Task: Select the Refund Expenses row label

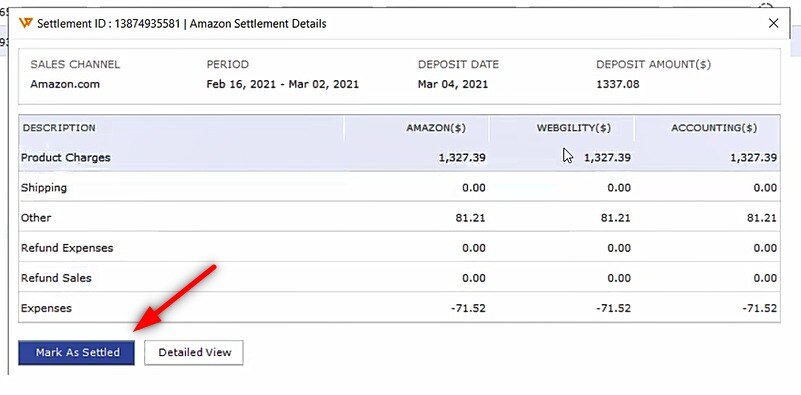Action: [67, 248]
